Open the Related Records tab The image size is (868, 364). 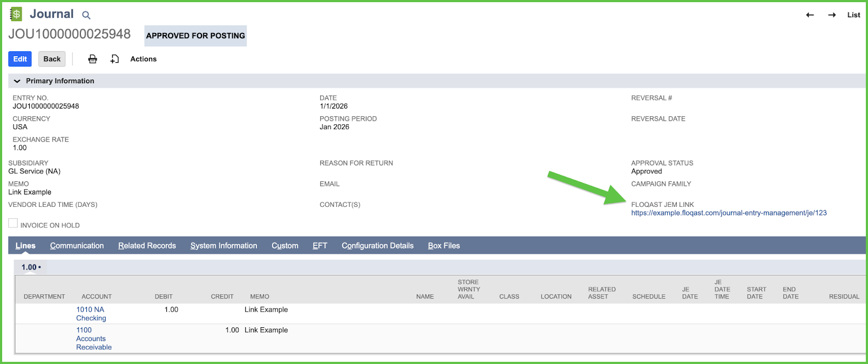[147, 246]
